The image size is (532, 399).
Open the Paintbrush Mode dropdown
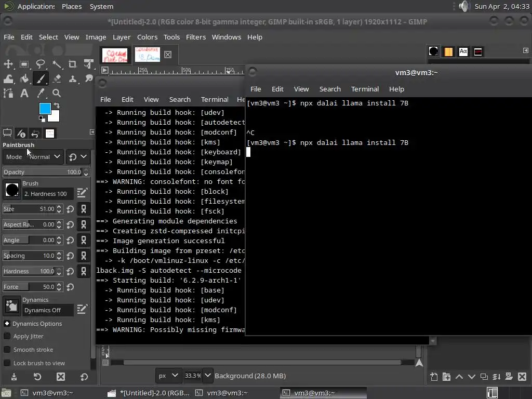point(33,157)
